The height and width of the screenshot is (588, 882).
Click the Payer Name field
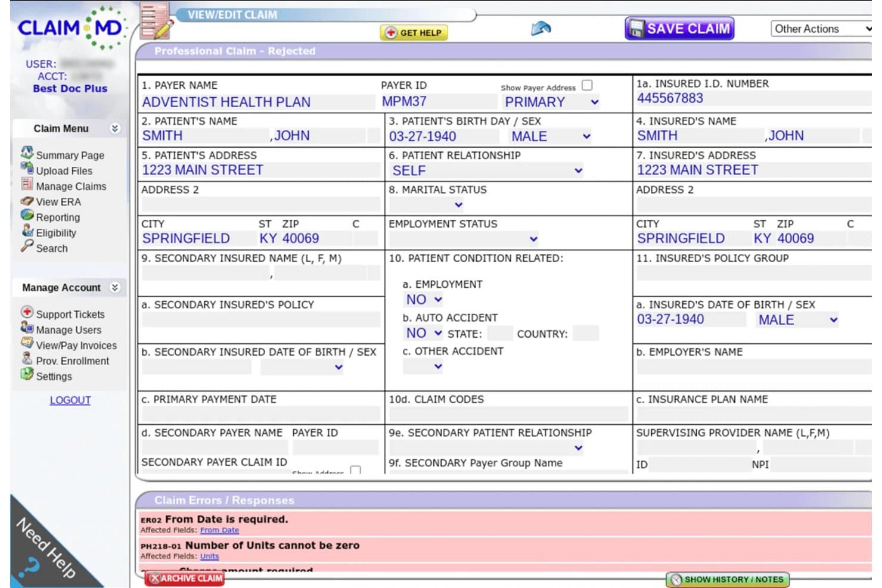click(x=257, y=102)
